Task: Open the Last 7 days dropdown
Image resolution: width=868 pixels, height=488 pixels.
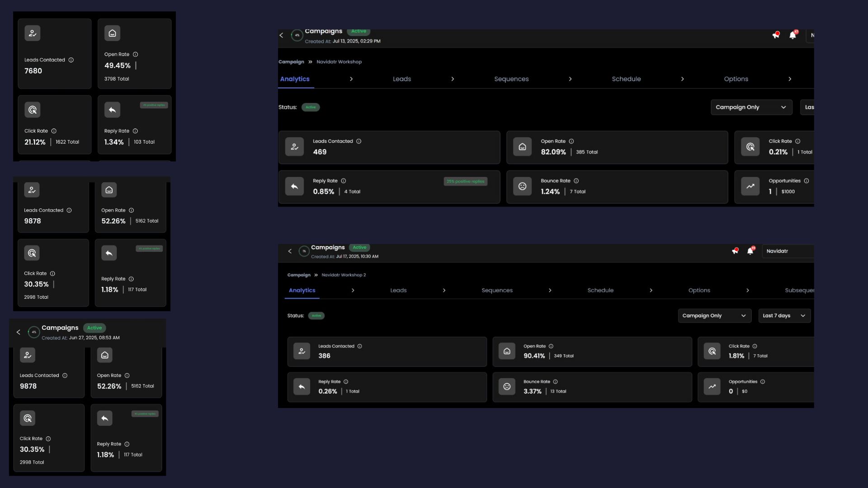Action: click(x=784, y=316)
